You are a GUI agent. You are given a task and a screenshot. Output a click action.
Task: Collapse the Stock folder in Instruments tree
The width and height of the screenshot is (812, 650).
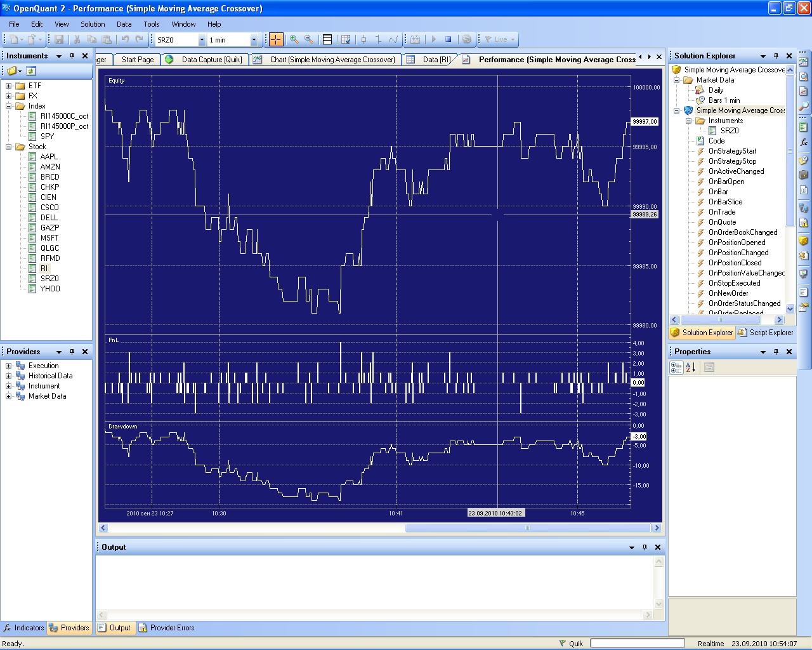9,147
